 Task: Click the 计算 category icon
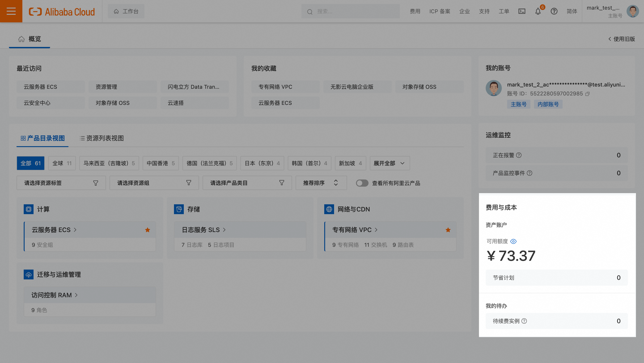tap(28, 209)
